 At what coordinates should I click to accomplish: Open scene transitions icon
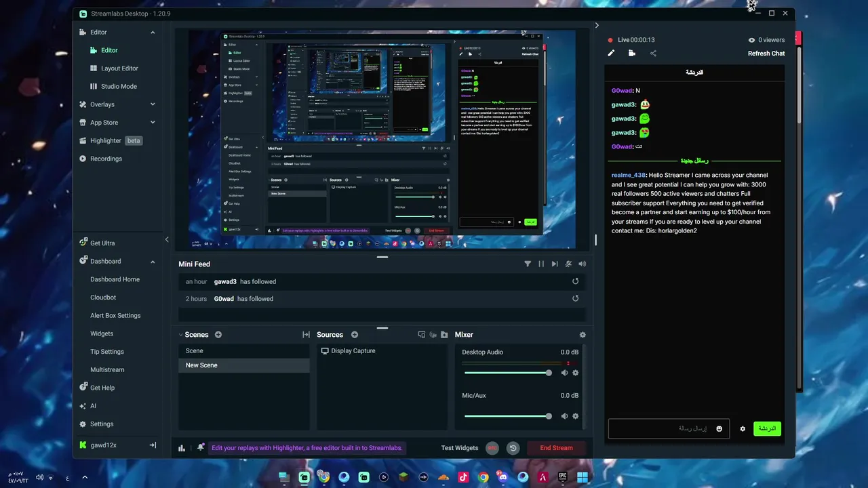click(306, 335)
